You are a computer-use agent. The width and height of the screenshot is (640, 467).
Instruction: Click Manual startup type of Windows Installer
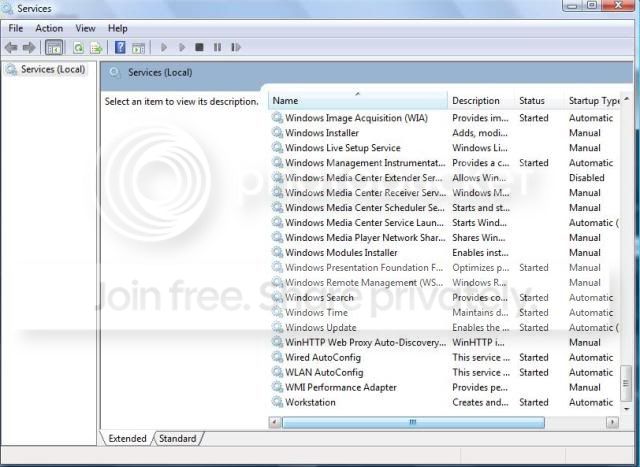pyautogui.click(x=584, y=133)
